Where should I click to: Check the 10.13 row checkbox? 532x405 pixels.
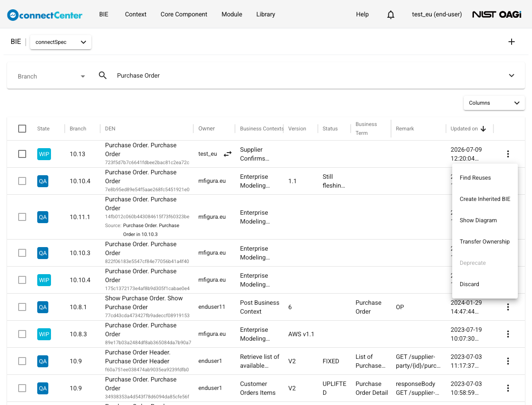22,154
